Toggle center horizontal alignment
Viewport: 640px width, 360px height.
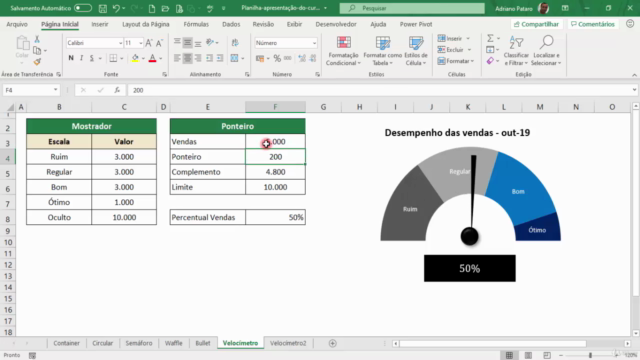187,58
